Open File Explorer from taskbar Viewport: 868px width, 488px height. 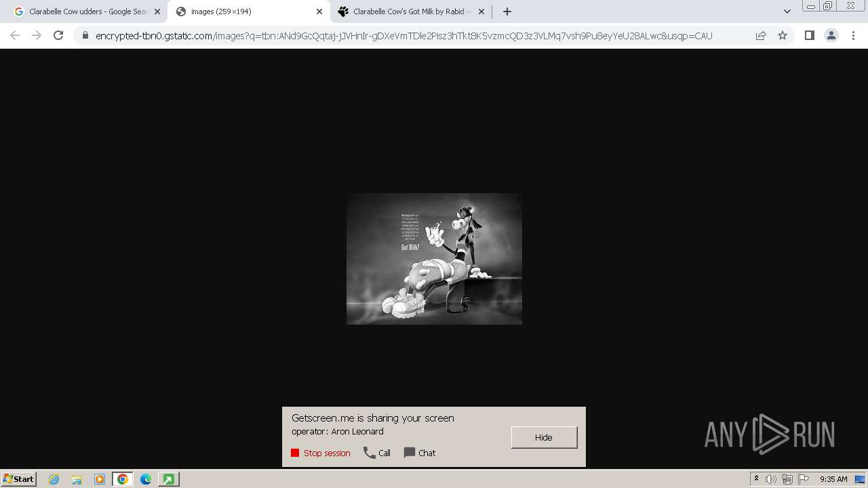click(x=77, y=479)
